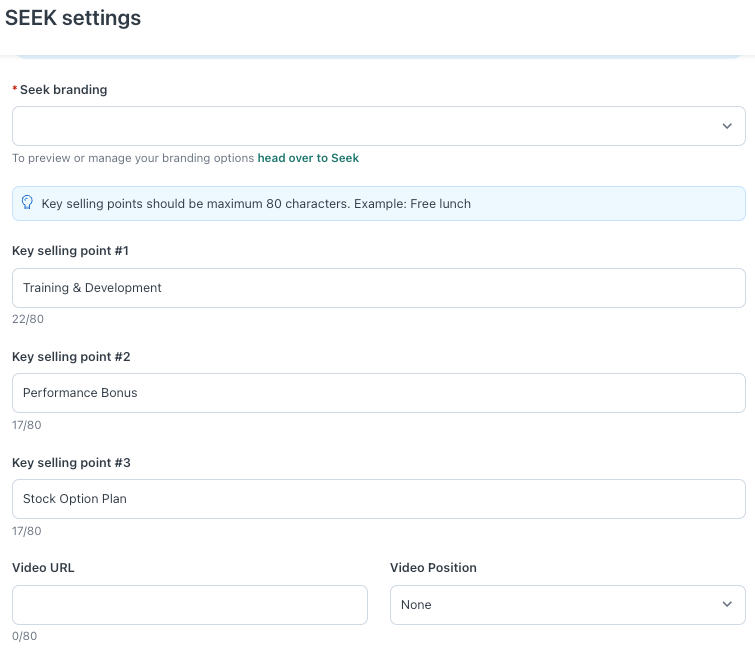755x651 pixels.
Task: Open the Seek branding dropdown field
Action: point(360,126)
